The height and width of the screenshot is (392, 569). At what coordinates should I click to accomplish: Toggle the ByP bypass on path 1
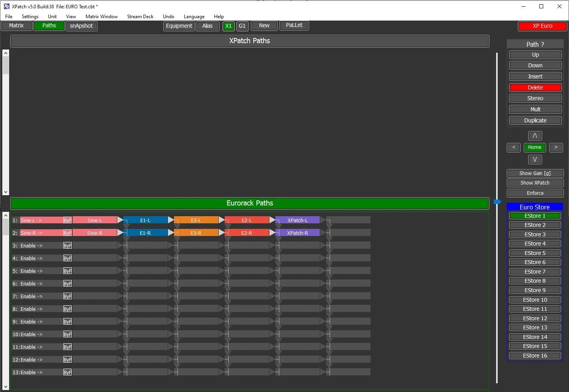pyautogui.click(x=67, y=220)
